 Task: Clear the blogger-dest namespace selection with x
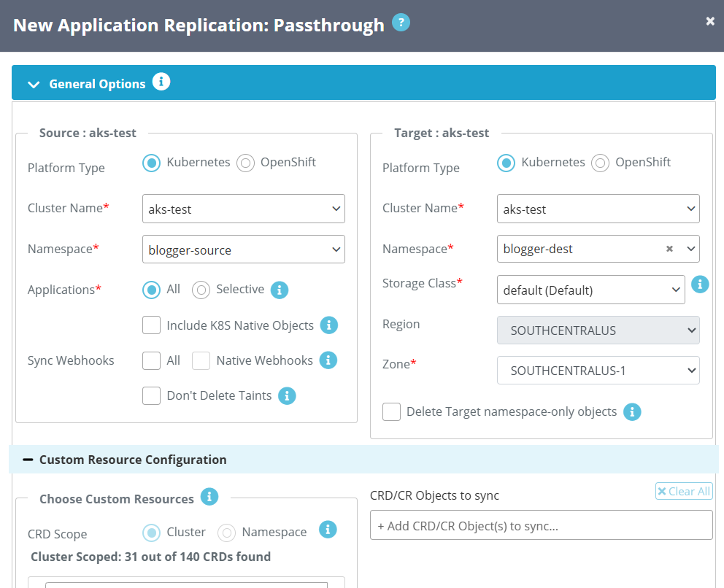coord(669,249)
